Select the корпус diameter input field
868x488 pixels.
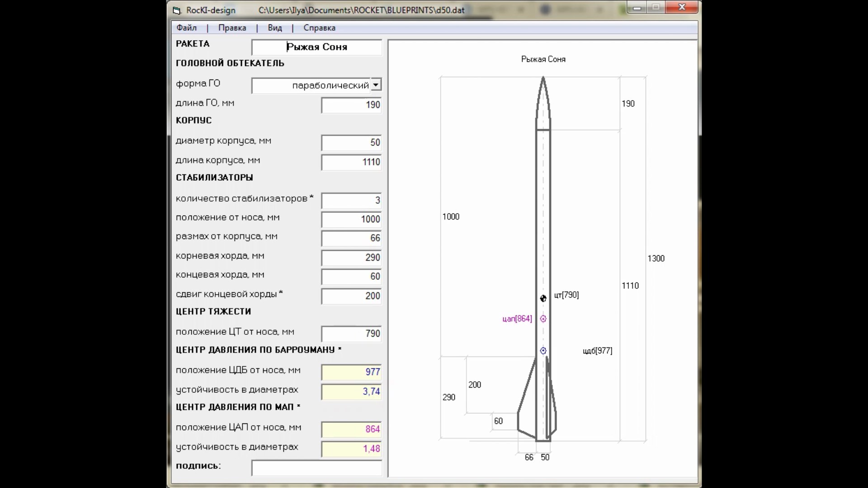pyautogui.click(x=351, y=142)
